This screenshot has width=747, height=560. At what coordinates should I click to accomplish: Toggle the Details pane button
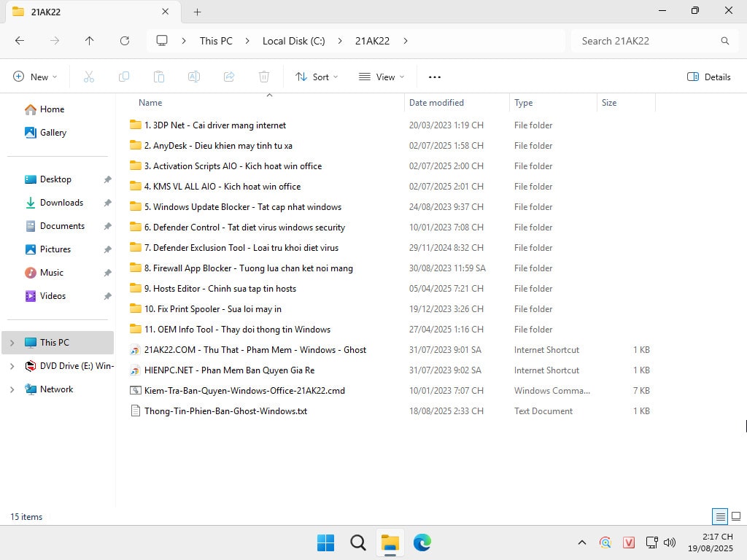pos(708,77)
